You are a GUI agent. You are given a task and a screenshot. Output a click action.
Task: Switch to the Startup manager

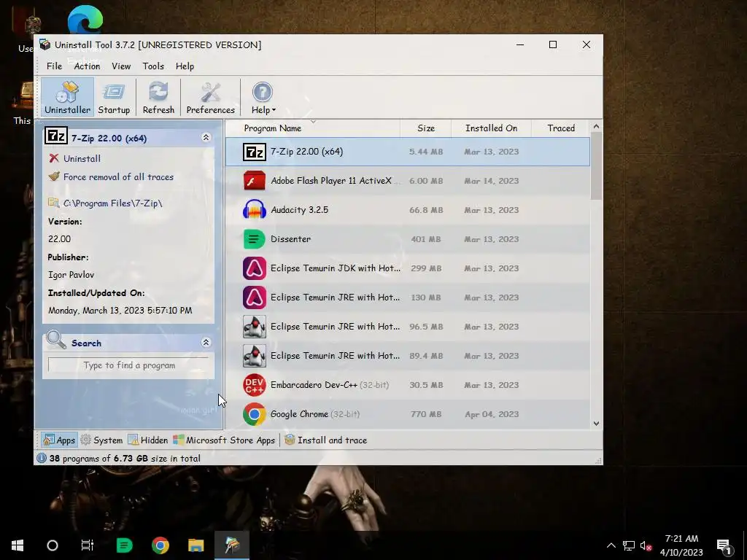click(114, 98)
